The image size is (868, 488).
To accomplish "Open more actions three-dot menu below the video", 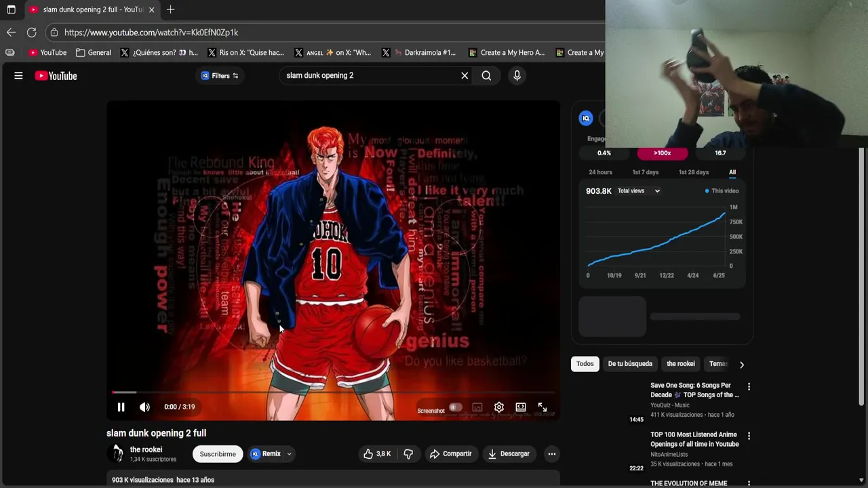I will pos(552,453).
